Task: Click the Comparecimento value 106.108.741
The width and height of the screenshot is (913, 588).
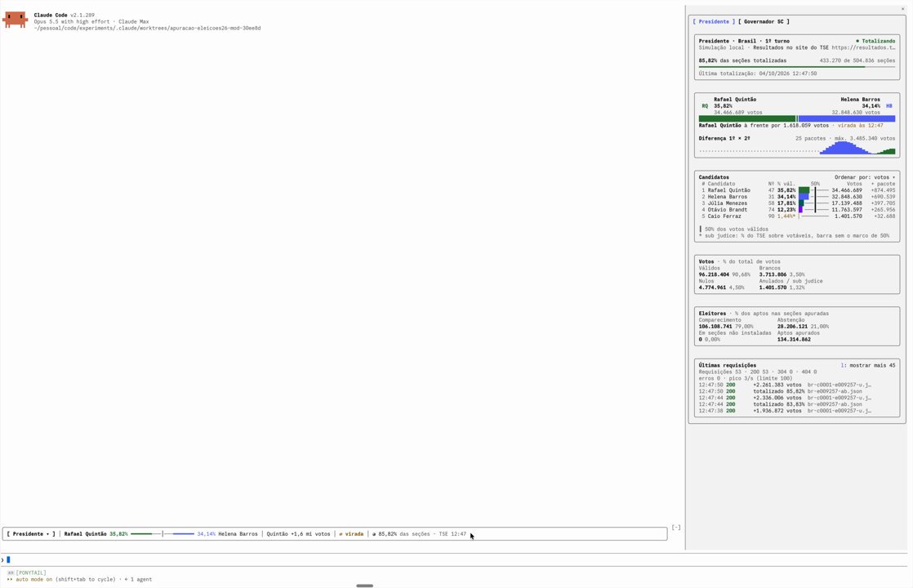Action: tap(715, 327)
